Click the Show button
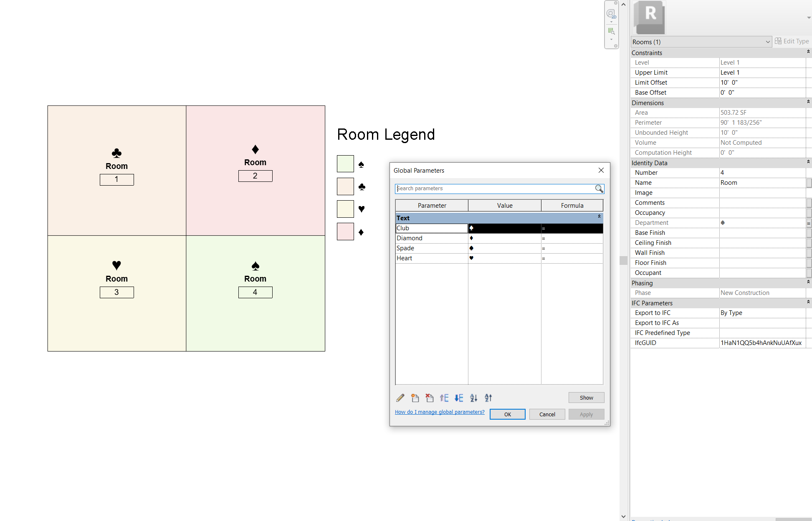 click(x=586, y=398)
